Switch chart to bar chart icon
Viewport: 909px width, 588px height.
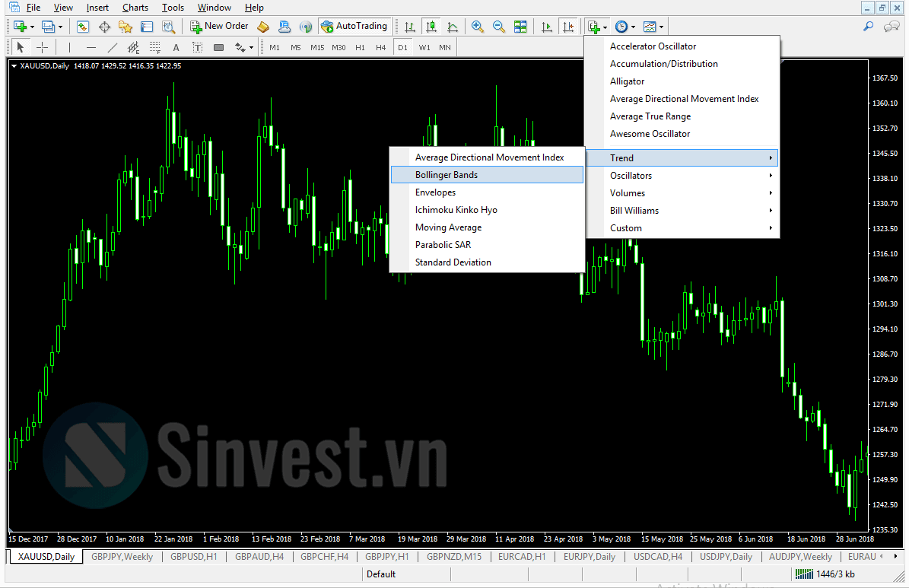(x=410, y=27)
